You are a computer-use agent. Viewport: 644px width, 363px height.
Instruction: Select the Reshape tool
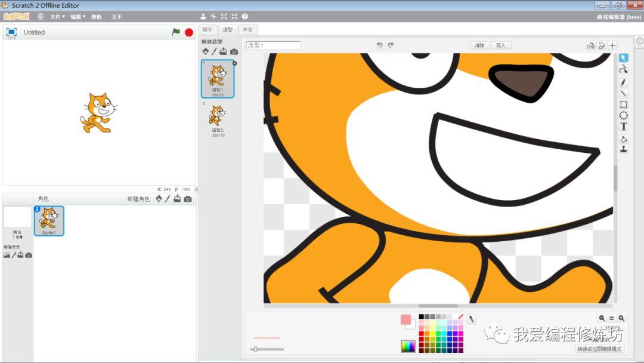[624, 69]
